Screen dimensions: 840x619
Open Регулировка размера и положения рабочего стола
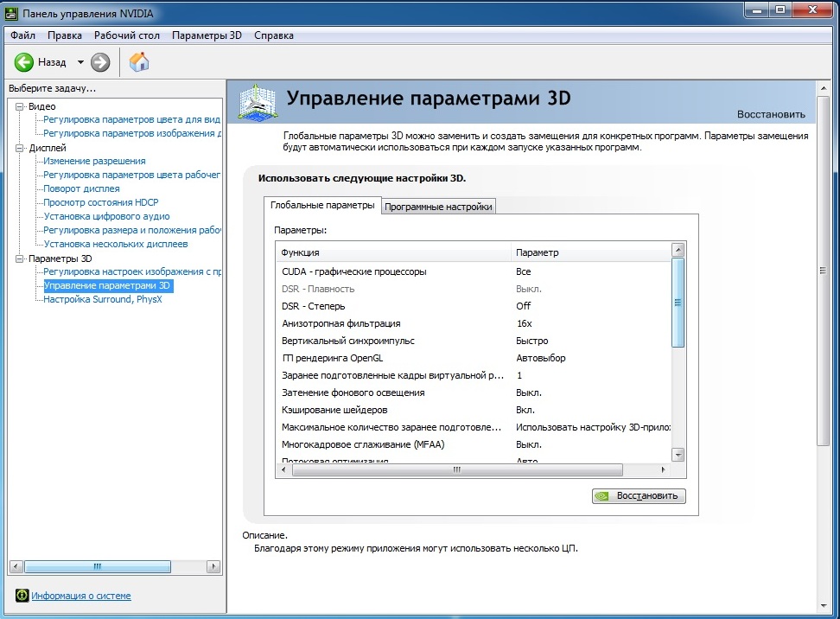pos(131,231)
